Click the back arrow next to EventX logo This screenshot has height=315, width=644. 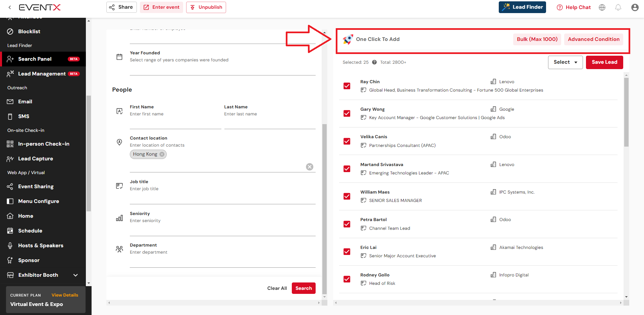point(10,7)
